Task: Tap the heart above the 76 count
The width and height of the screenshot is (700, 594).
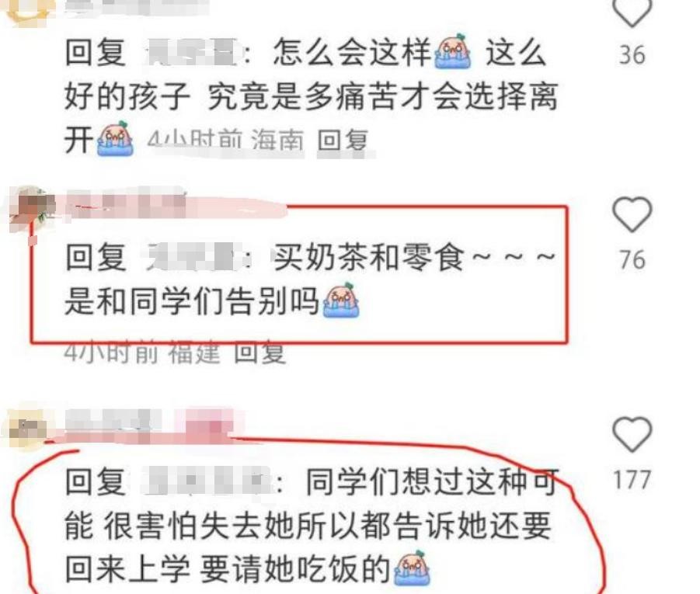Action: (632, 214)
